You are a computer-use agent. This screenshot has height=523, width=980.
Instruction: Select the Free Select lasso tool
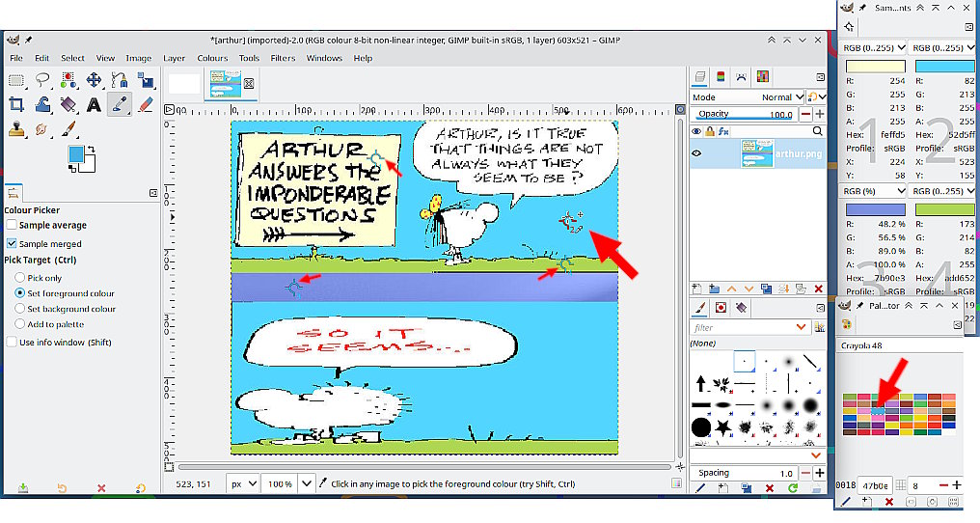pos(42,80)
